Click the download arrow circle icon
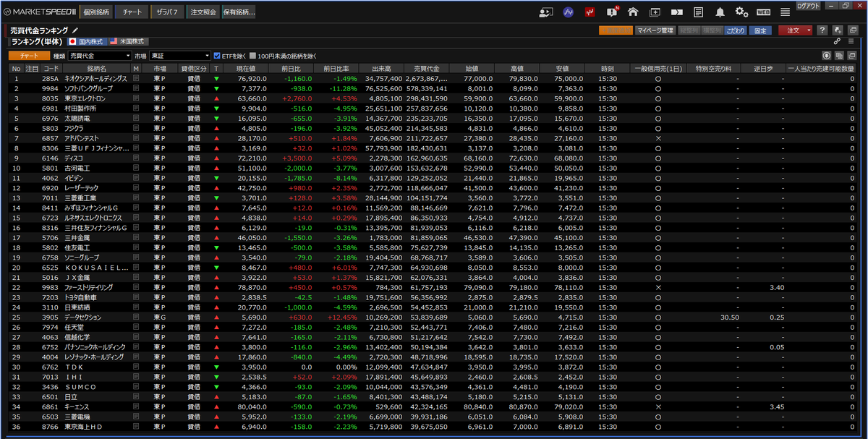The width and height of the screenshot is (868, 439). pos(827,56)
